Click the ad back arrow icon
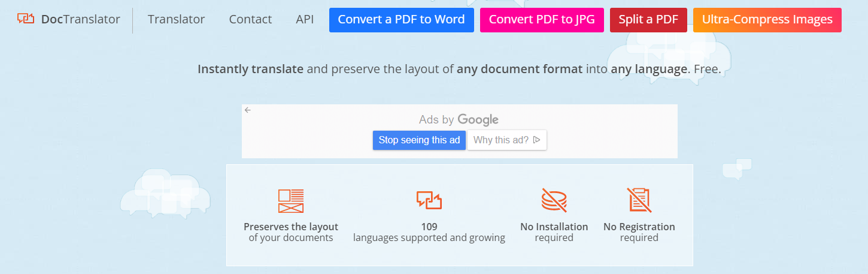This screenshot has width=868, height=274. pos(248,110)
